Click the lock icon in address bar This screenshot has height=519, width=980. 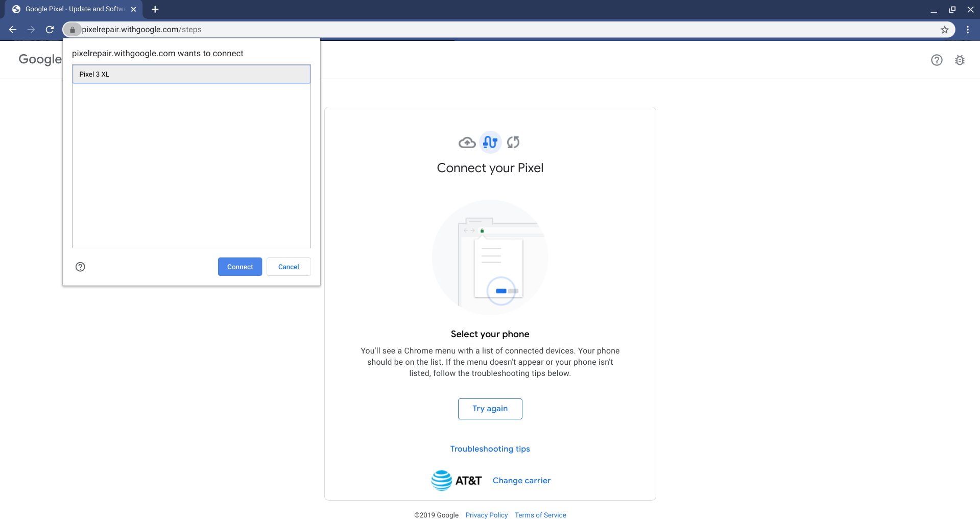pos(73,30)
